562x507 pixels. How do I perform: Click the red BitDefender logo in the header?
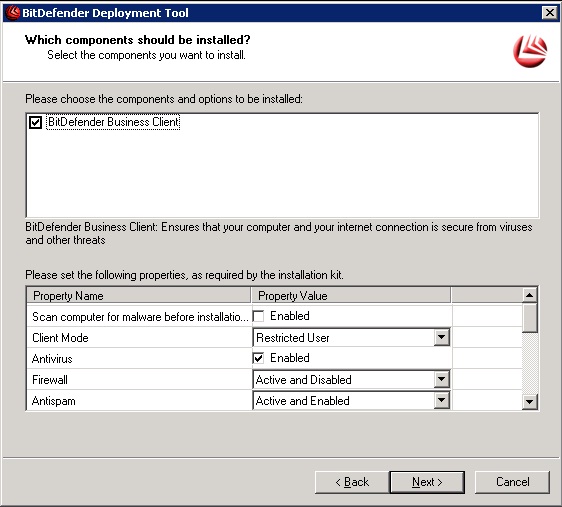pyautogui.click(x=530, y=51)
